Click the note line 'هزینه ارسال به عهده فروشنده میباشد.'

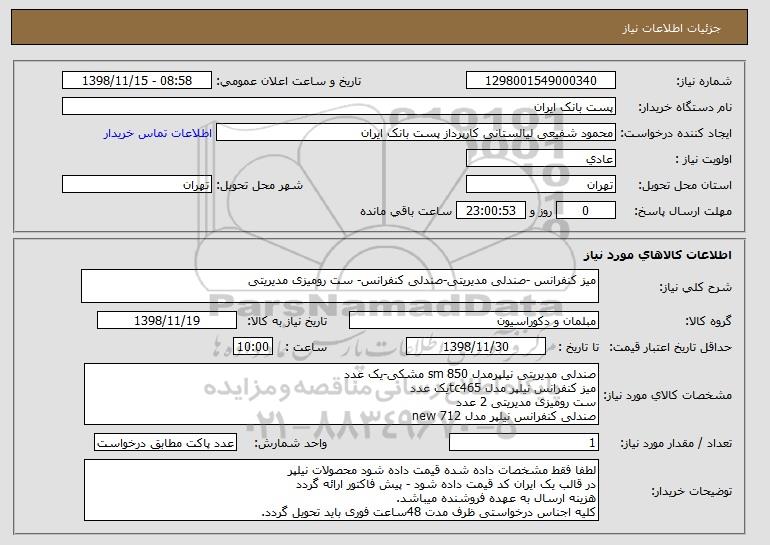coord(496,498)
